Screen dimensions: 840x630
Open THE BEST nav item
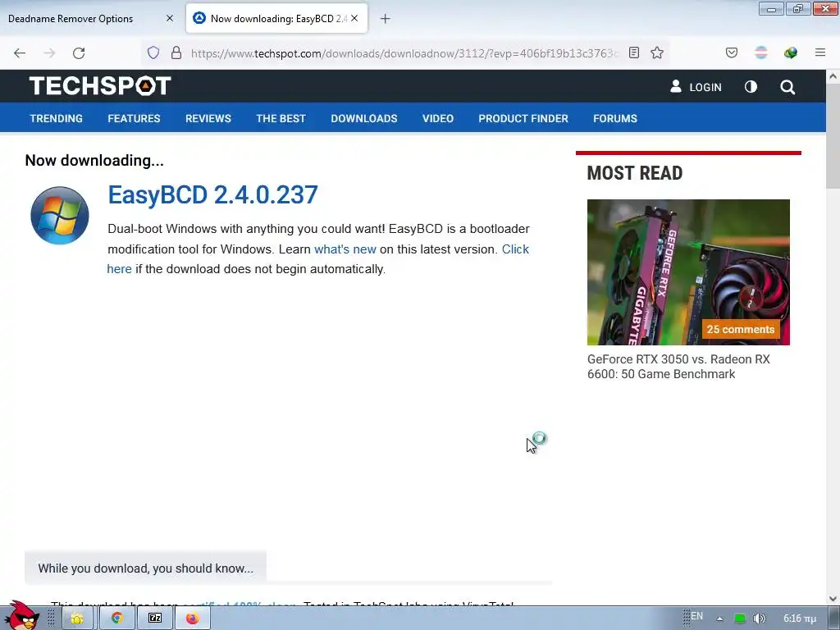[x=281, y=118]
